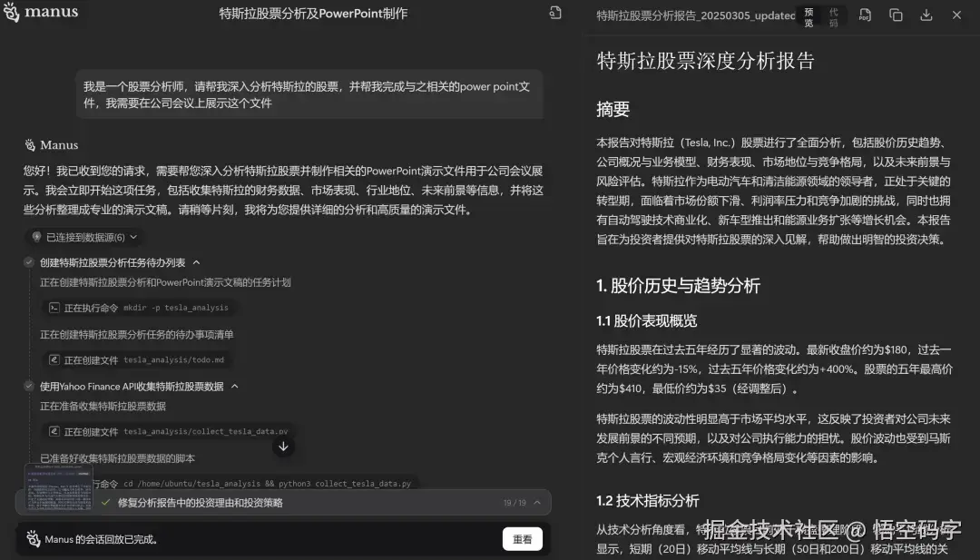The width and height of the screenshot is (980, 560).
Task: Click the Manus avatar icon in completion bar
Action: (x=32, y=538)
